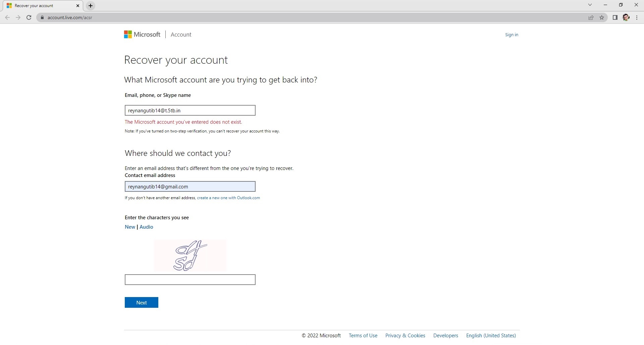
Task: Minimize the browser window
Action: click(605, 5)
